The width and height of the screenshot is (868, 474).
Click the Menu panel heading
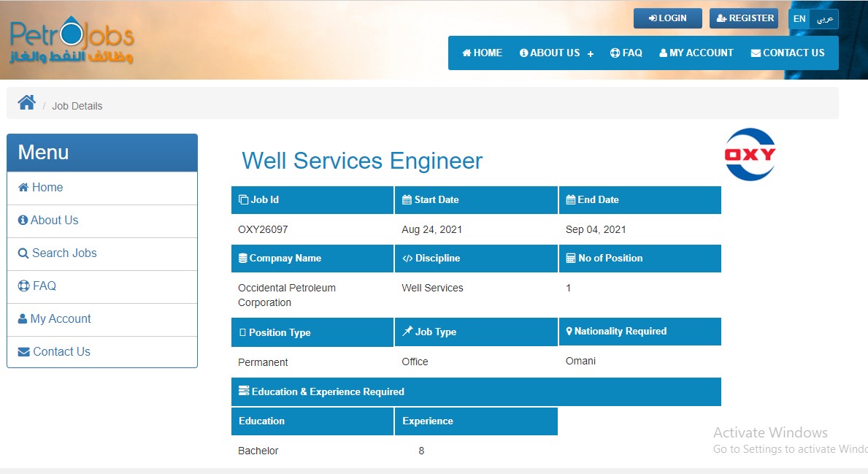pos(102,153)
